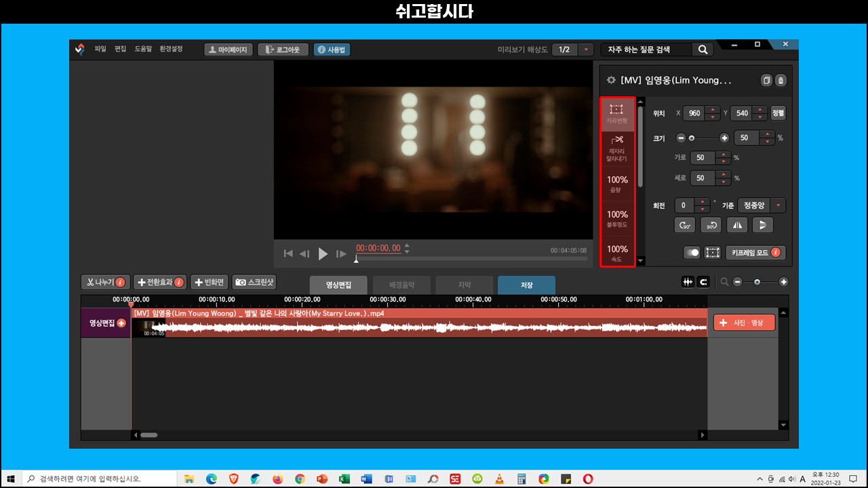This screenshot has width=868, height=488.
Task: Click the 빈화면 blank screen button
Action: tap(209, 282)
